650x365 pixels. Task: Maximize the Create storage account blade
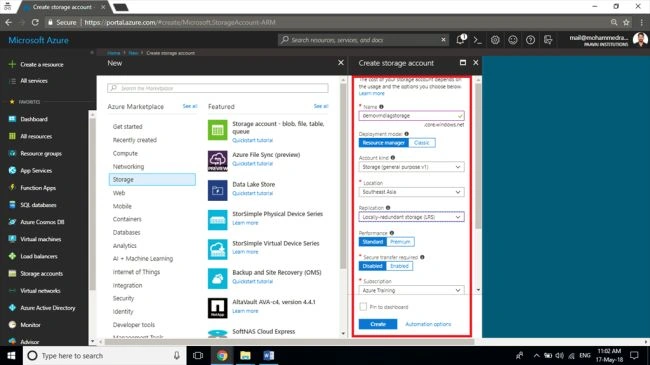tap(463, 63)
